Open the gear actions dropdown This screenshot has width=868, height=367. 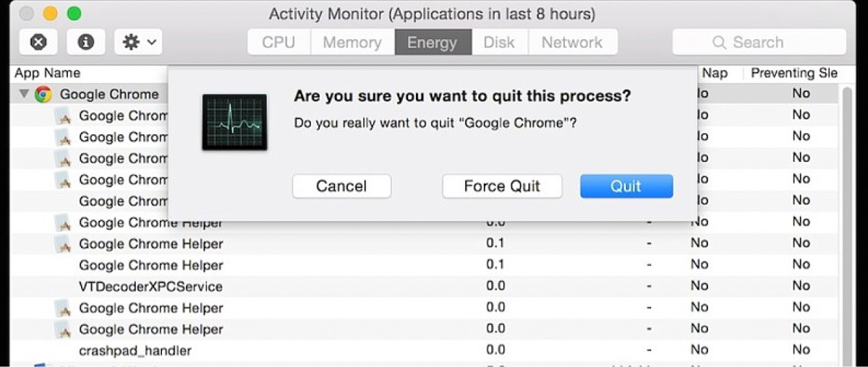coord(138,42)
